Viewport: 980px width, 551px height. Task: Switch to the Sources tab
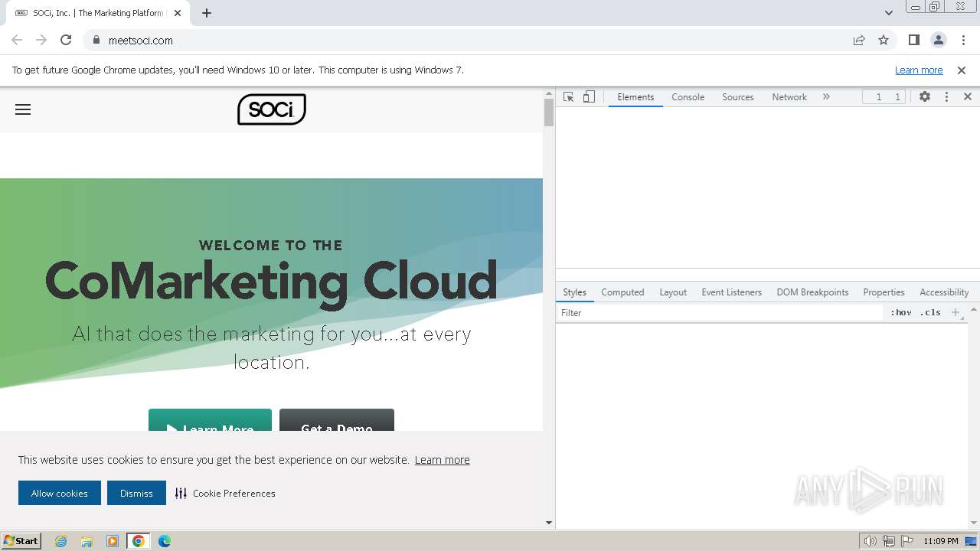click(738, 97)
